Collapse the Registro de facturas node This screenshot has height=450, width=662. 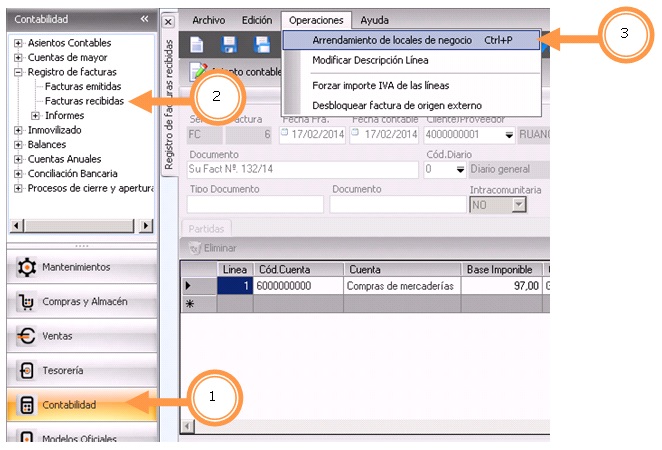[x=18, y=72]
